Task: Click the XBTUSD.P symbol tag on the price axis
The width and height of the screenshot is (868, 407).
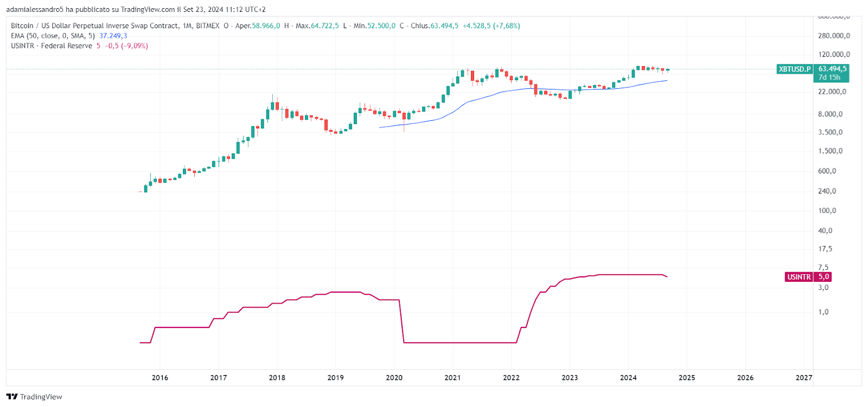Action: (795, 69)
